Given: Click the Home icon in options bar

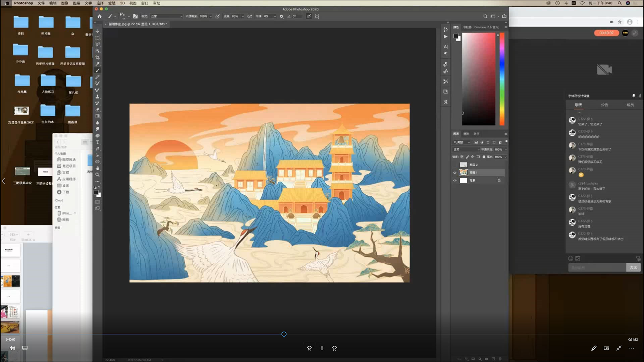Looking at the screenshot, I should coord(99,16).
